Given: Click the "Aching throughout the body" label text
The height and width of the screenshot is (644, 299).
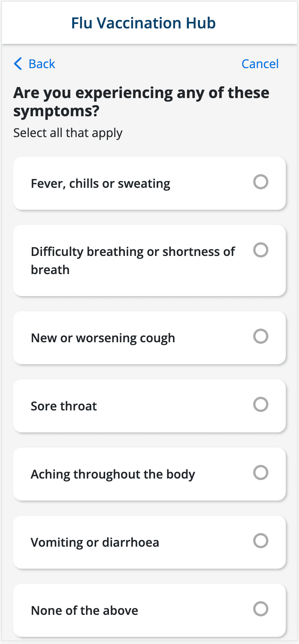Looking at the screenshot, I should coord(113,474).
